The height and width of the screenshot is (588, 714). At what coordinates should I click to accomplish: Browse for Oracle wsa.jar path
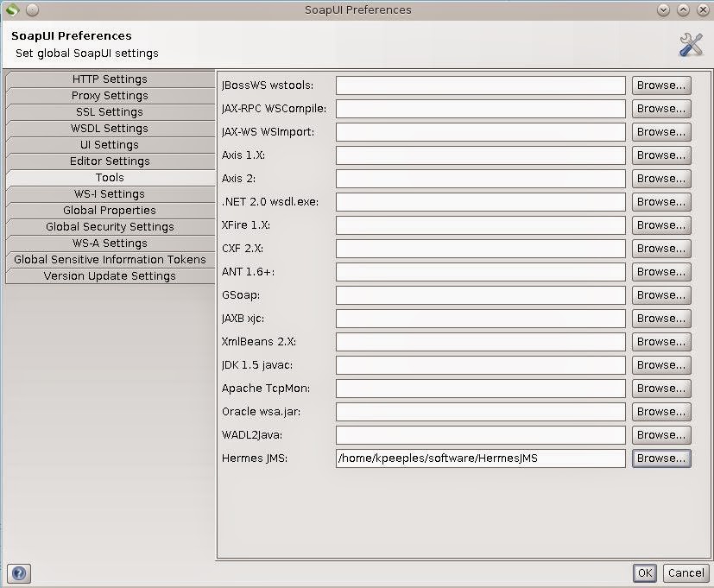point(661,412)
